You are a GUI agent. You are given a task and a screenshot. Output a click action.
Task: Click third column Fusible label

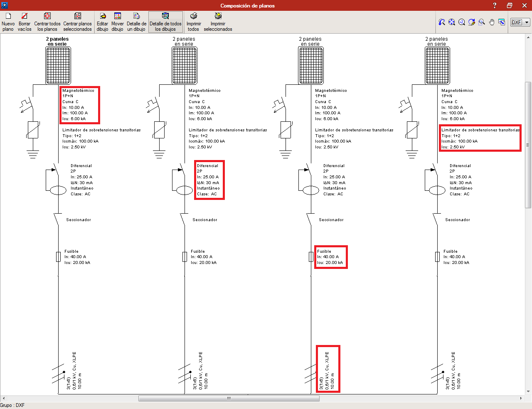point(324,251)
